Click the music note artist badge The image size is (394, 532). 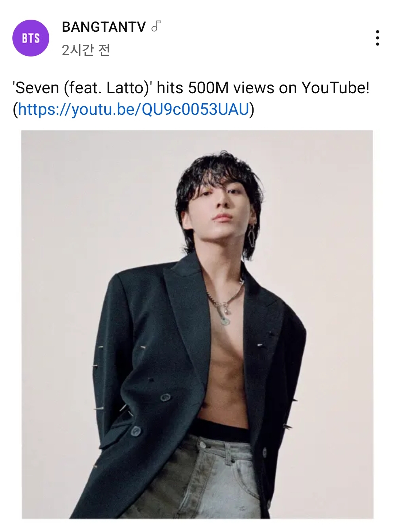(x=156, y=26)
